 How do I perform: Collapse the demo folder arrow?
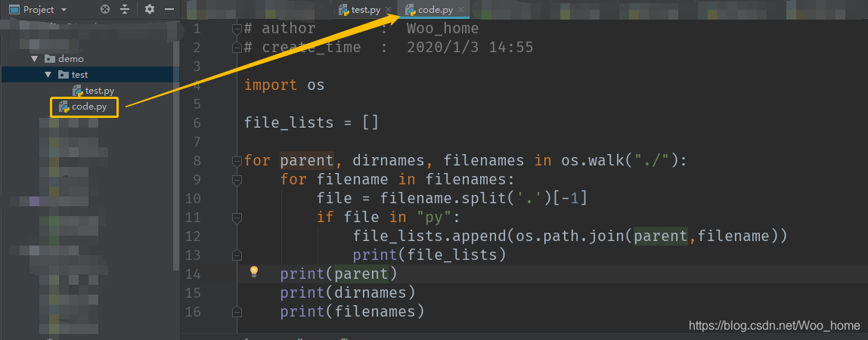click(x=35, y=59)
